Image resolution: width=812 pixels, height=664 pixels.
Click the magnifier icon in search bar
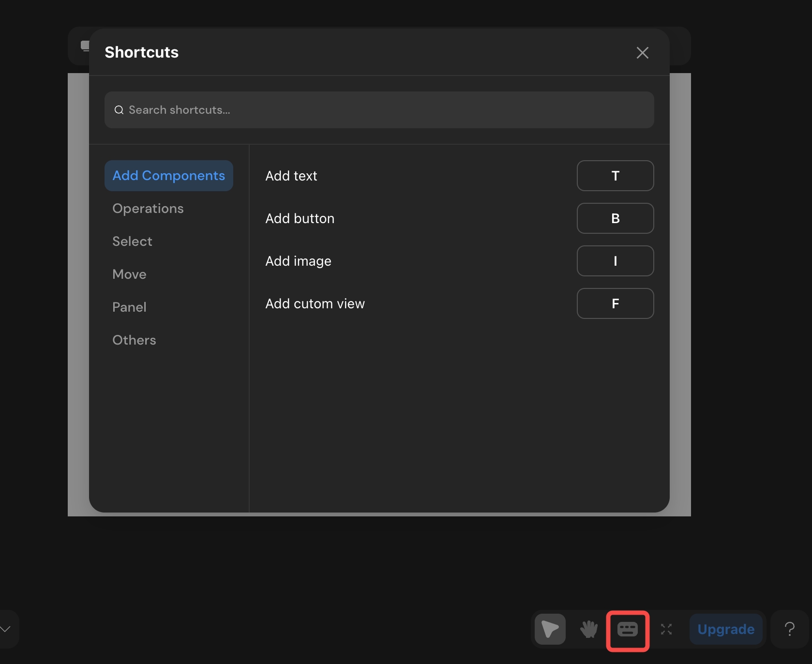(119, 110)
